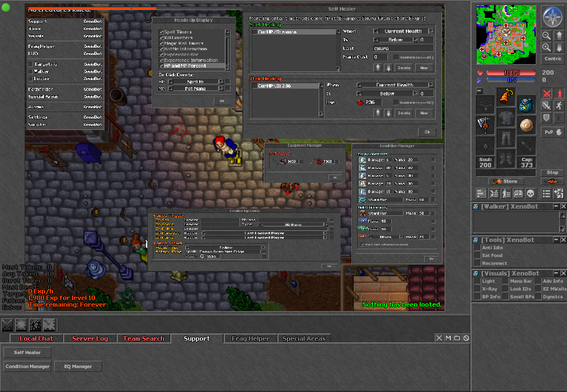Click the axe weapon slot
Viewport: 567px width, 392px height.
(x=484, y=125)
